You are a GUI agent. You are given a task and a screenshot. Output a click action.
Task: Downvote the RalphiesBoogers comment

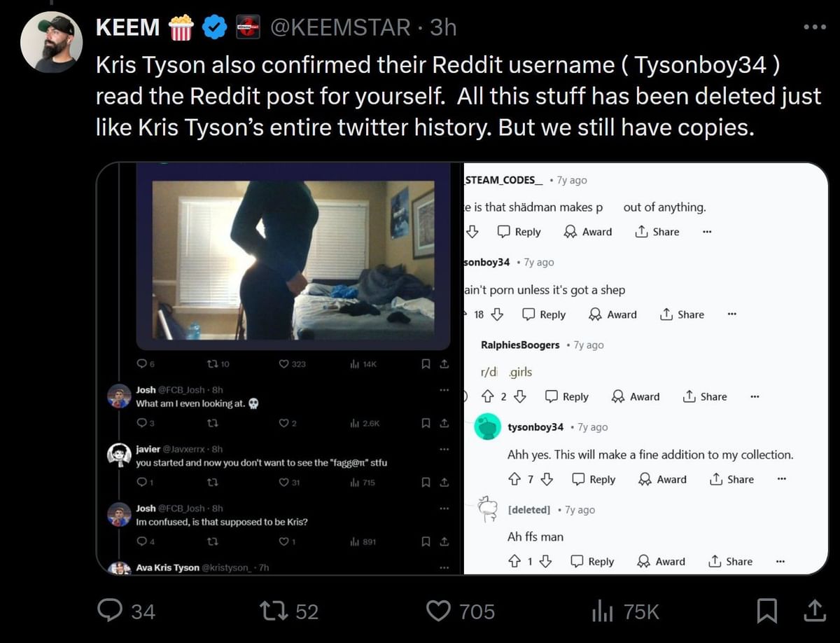(519, 396)
